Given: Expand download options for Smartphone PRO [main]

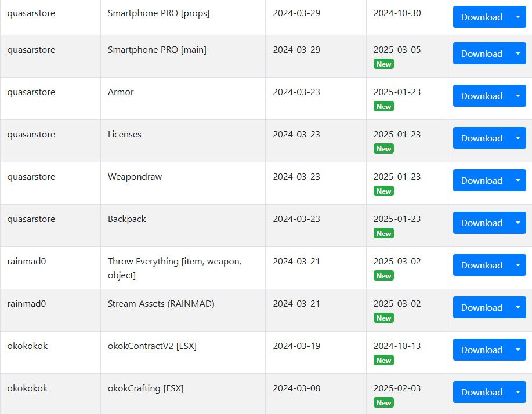Looking at the screenshot, I should click(518, 53).
